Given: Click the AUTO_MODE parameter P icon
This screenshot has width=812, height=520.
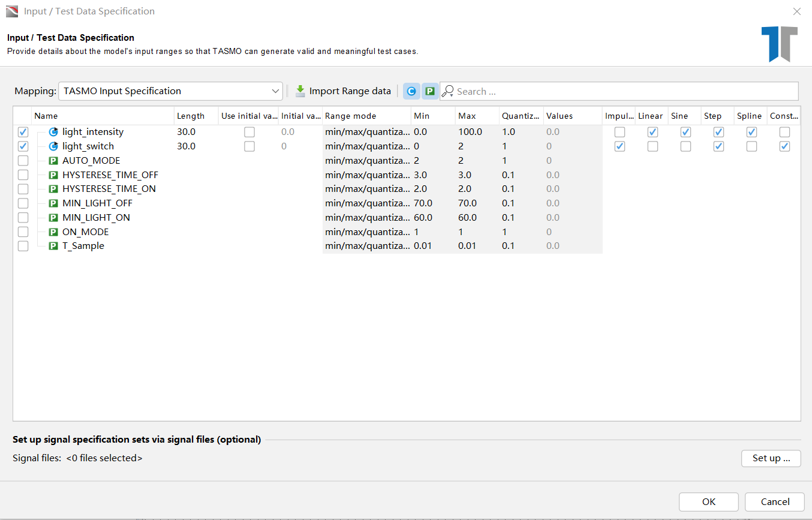Looking at the screenshot, I should coord(53,161).
